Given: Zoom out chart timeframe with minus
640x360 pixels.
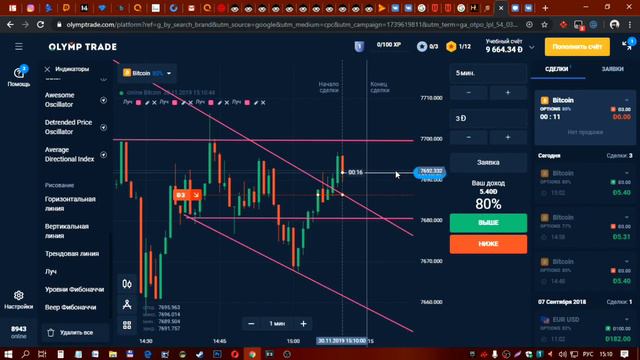Looking at the screenshot, I should (251, 324).
